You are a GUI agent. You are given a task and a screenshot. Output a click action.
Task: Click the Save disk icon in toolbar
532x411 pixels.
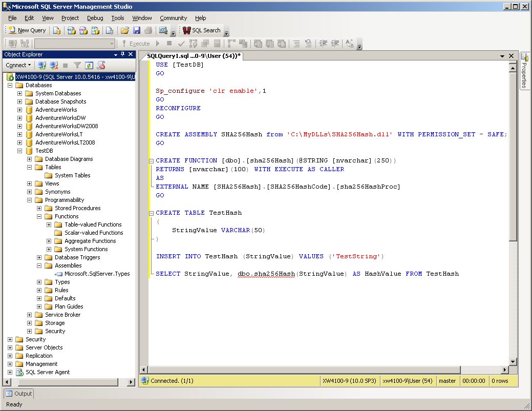pos(136,30)
